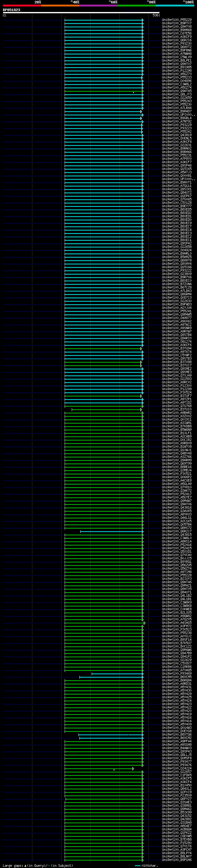The width and height of the screenshot is (197, 868).
Task: Click the cyan ~100% legend segment
Action: click(175, 6)
